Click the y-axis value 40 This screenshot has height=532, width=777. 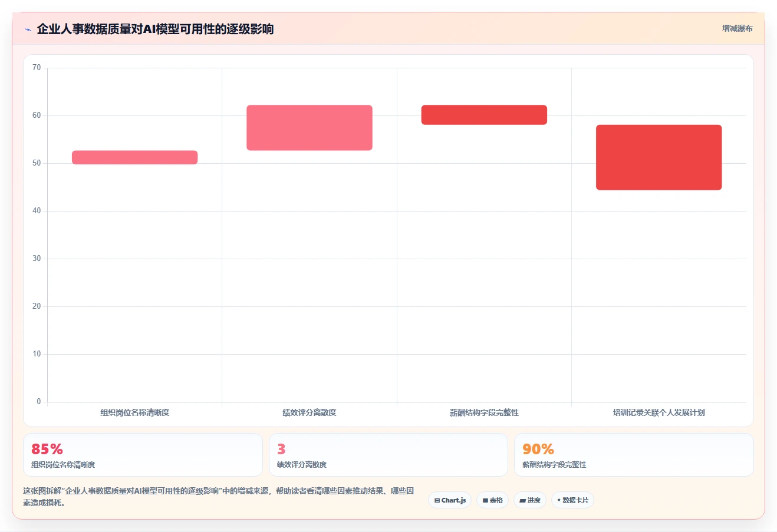click(37, 211)
